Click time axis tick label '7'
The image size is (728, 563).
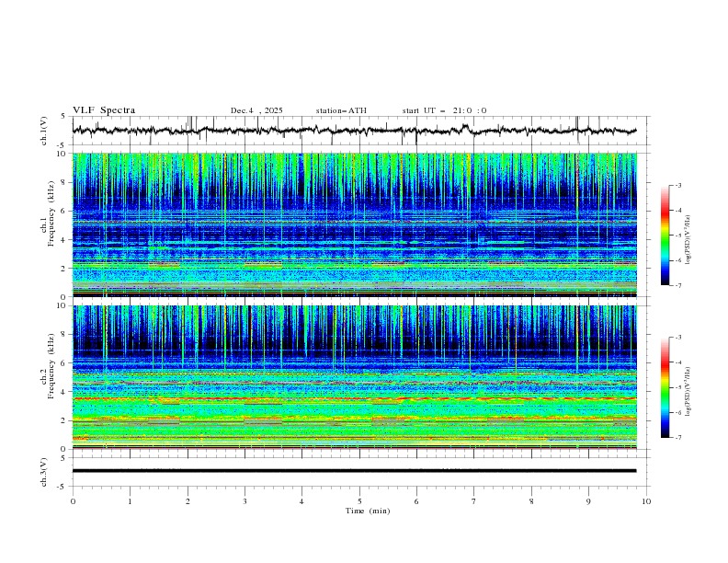click(x=474, y=501)
